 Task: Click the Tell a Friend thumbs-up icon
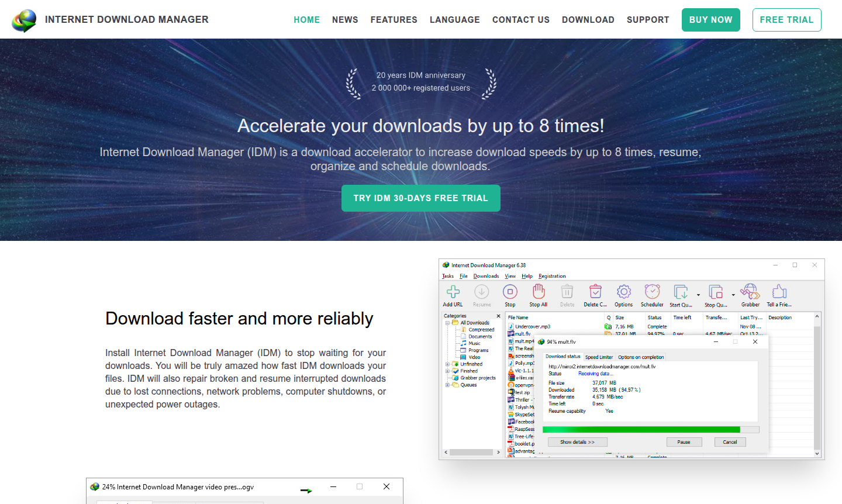tap(779, 292)
